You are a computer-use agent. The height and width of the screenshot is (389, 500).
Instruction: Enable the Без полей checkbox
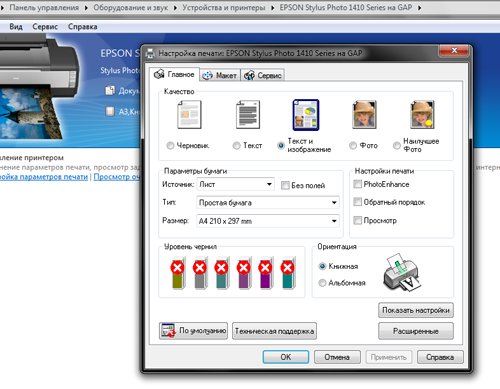pyautogui.click(x=285, y=185)
